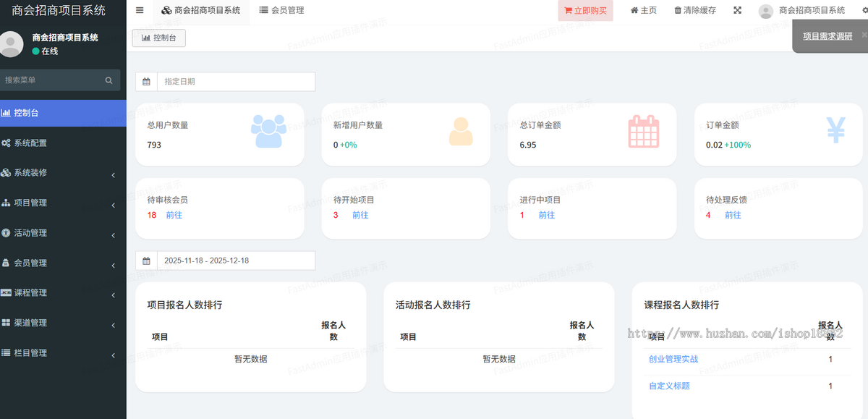Click 前往 next to 待审核会员
The image size is (868, 419).
pyautogui.click(x=174, y=215)
